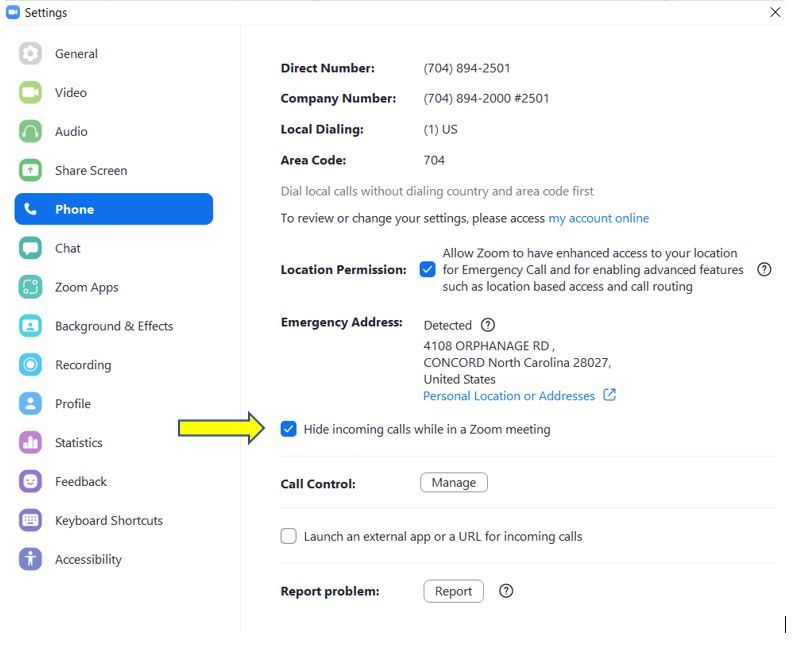This screenshot has width=811, height=671.
Task: Click the area code value 704
Action: 434,160
